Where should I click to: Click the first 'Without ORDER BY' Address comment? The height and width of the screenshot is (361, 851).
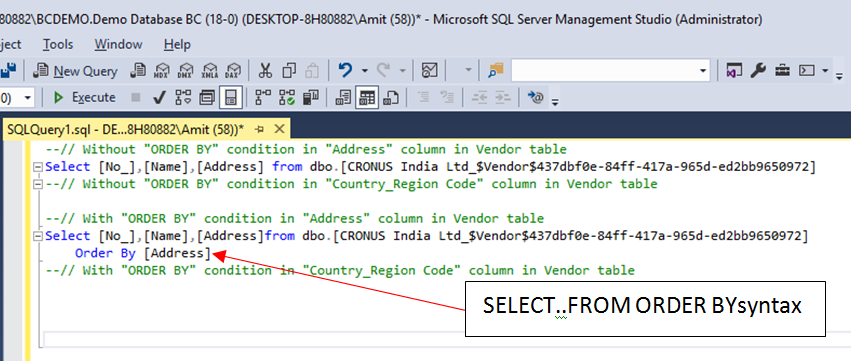pyautogui.click(x=306, y=149)
